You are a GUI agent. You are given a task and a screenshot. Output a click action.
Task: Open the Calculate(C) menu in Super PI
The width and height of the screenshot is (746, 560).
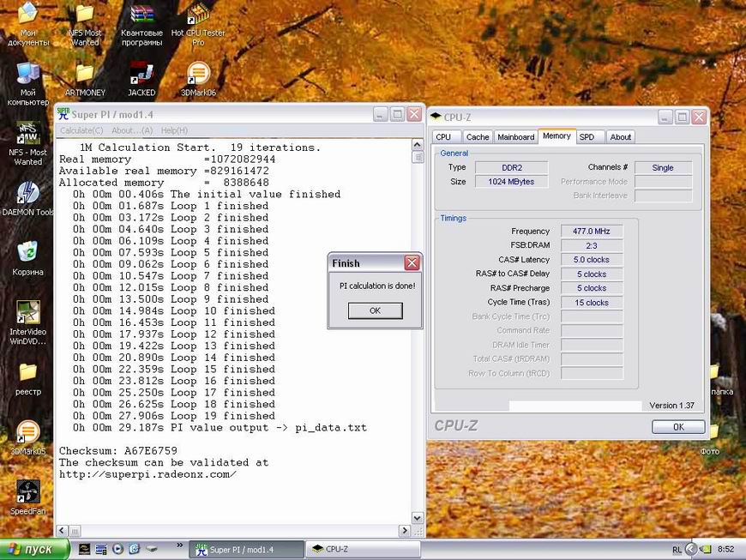tap(81, 130)
